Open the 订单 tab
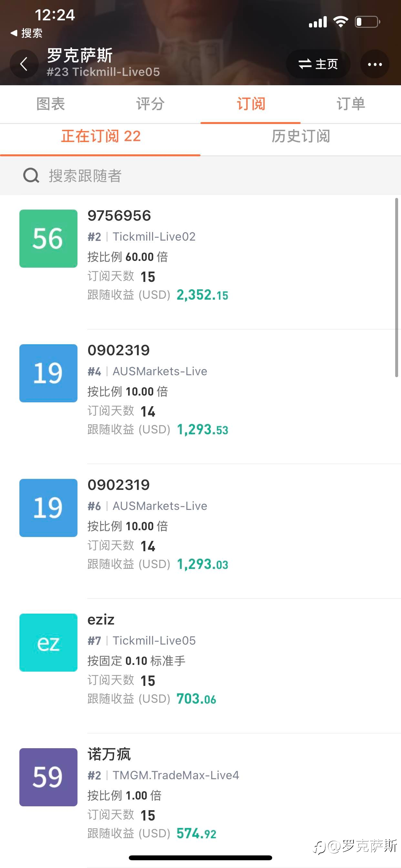The height and width of the screenshot is (868, 401). (x=351, y=104)
